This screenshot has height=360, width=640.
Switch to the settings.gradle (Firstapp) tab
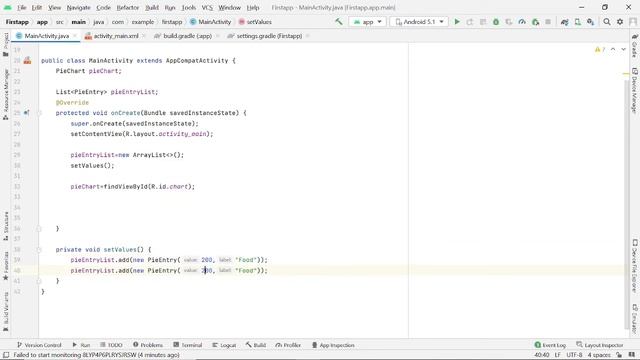tap(269, 36)
